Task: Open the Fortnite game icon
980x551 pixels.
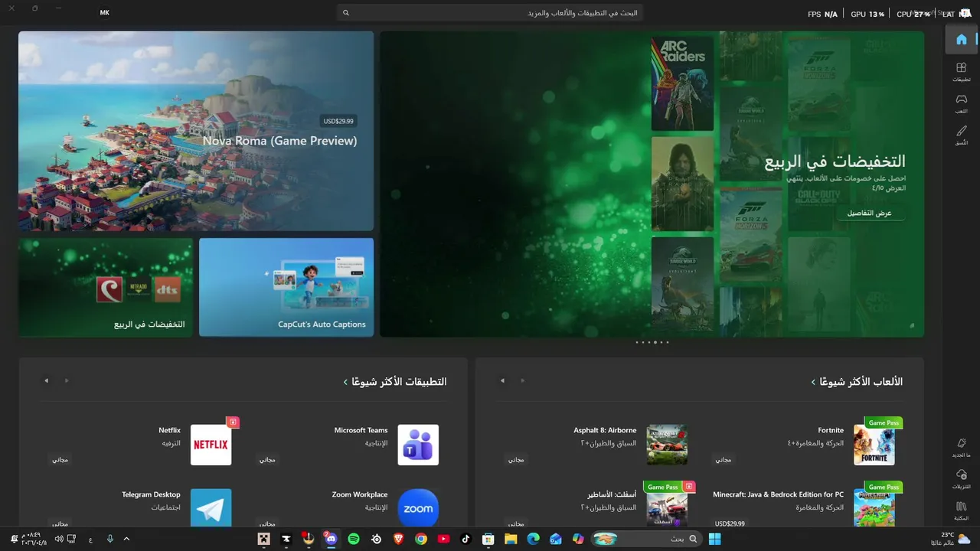Action: [x=874, y=445]
